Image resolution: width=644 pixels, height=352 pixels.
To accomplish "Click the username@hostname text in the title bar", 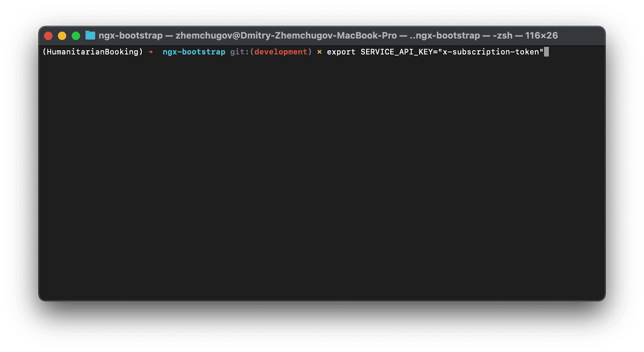I will click(x=286, y=35).
